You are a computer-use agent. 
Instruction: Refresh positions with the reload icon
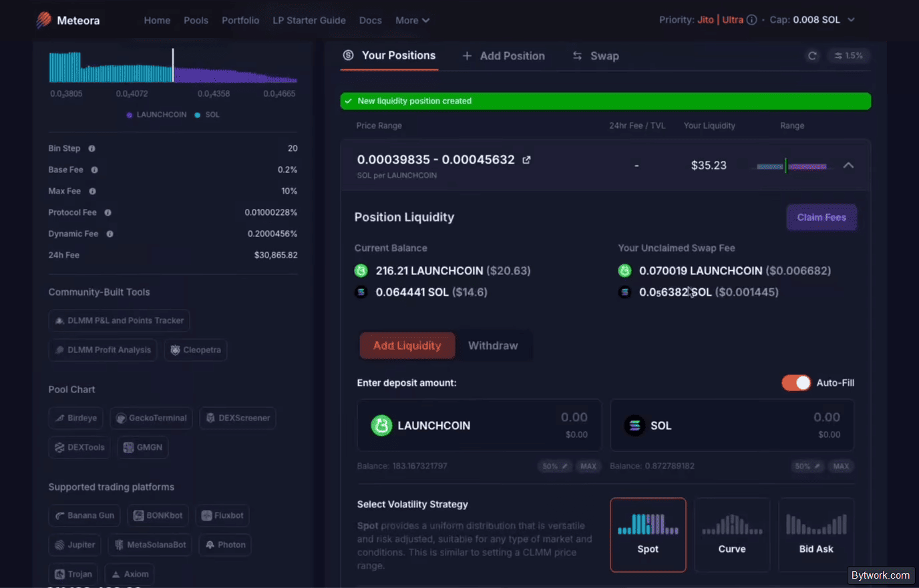click(x=812, y=56)
